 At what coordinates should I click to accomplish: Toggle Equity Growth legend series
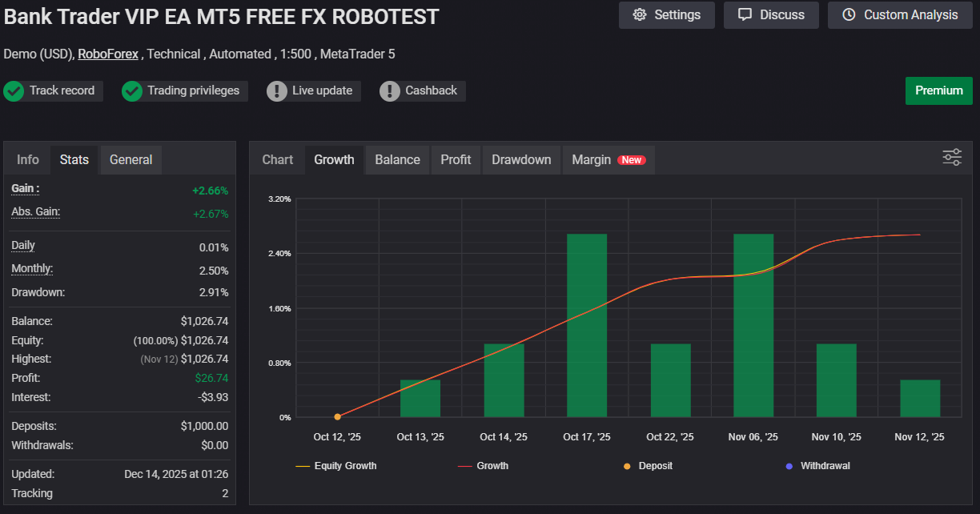pos(336,466)
